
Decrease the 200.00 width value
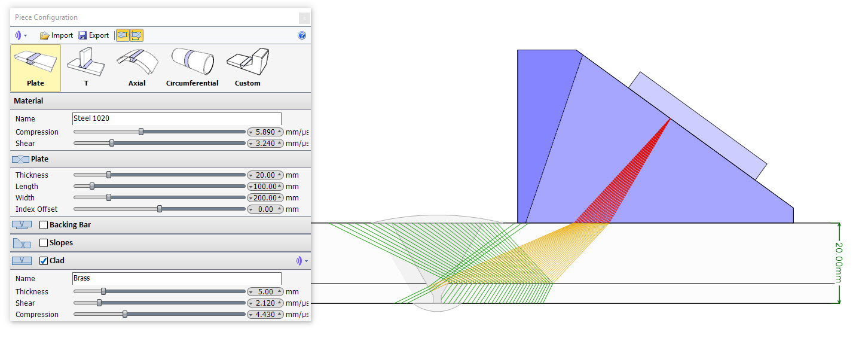[x=252, y=197]
